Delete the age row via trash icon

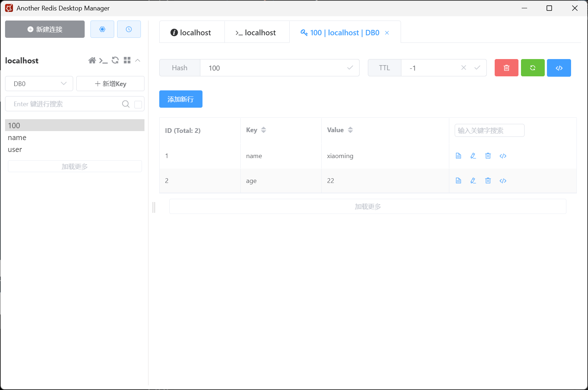tap(488, 181)
